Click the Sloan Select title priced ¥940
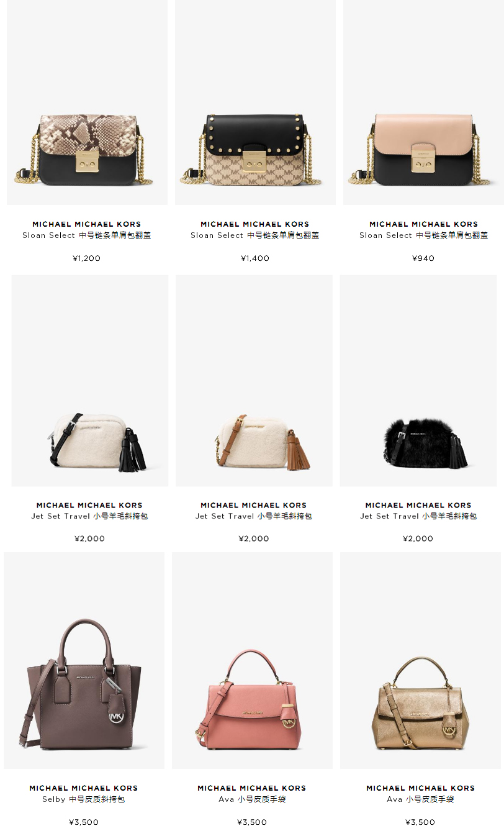 coord(424,235)
